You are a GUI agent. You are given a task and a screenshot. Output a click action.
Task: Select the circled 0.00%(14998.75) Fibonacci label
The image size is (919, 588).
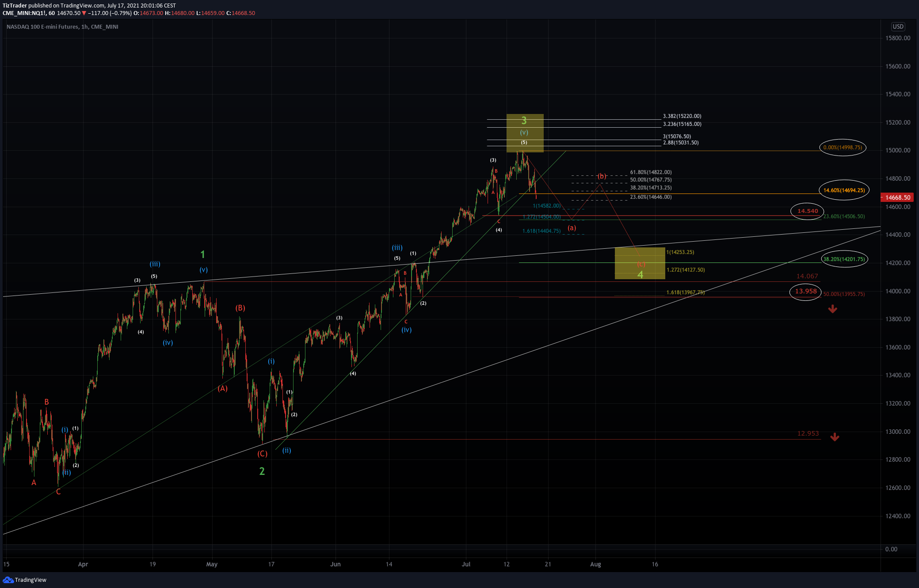(843, 148)
